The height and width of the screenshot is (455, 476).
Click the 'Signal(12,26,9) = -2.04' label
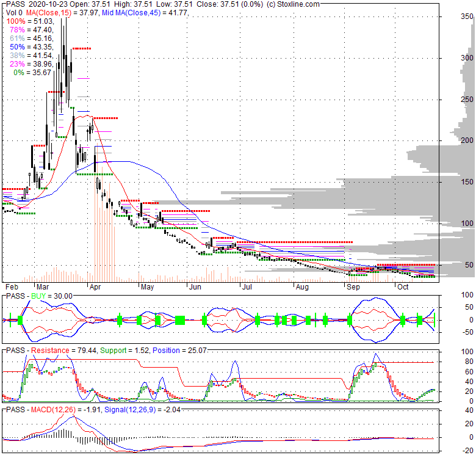click(x=142, y=409)
